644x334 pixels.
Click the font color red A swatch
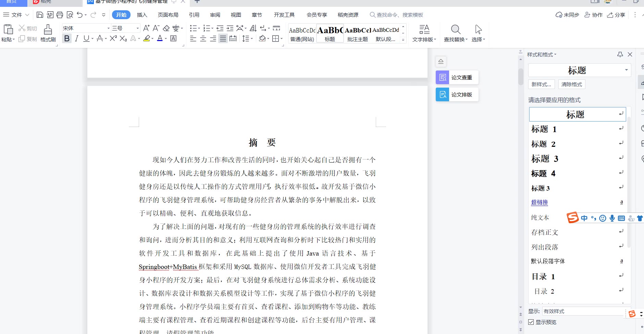(160, 38)
